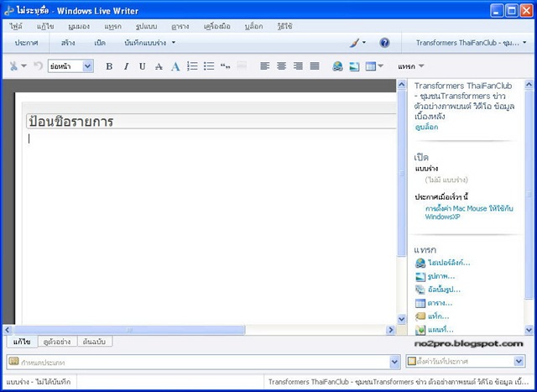Open the ย่อหน้า paragraph style dropdown

point(70,66)
